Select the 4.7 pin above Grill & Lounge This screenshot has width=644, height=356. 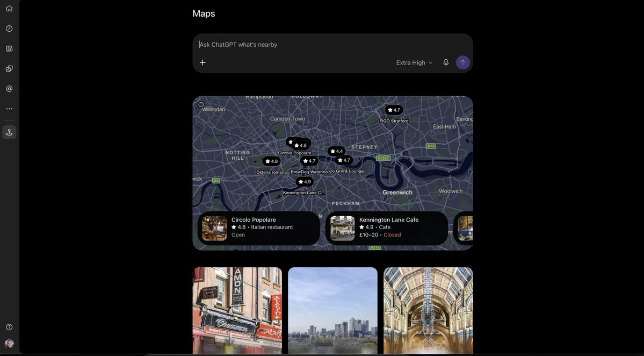tap(344, 160)
